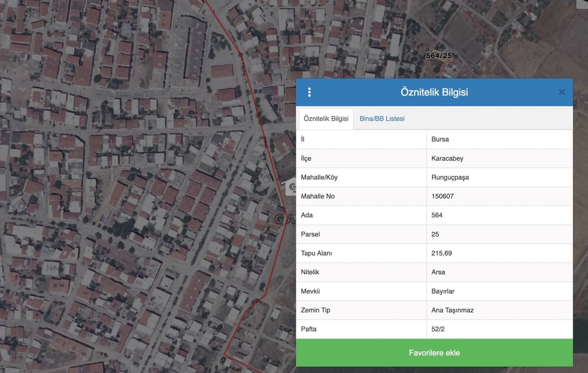Viewport: 588px width, 373px height.
Task: Click the house watermark icon on map
Action: click(291, 187)
